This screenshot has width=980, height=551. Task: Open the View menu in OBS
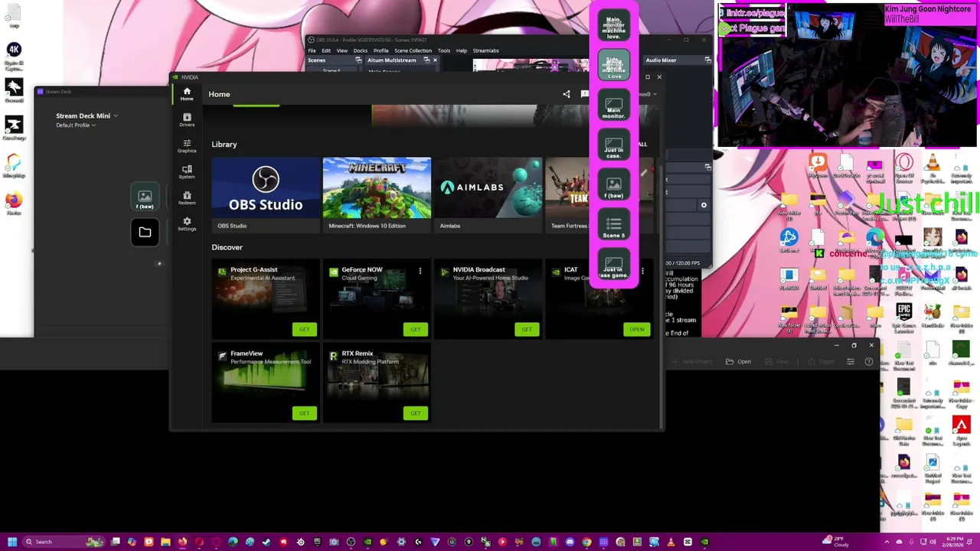[342, 51]
